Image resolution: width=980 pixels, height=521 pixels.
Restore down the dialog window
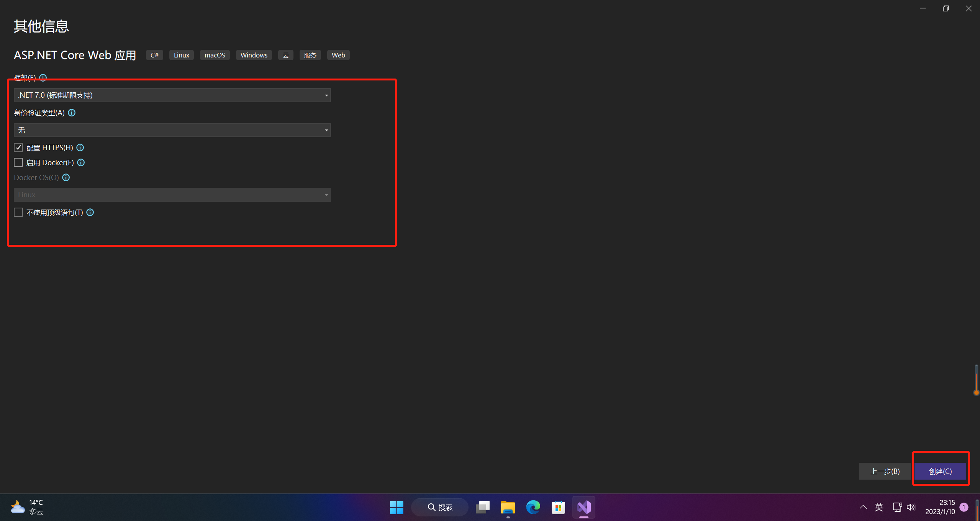click(946, 8)
